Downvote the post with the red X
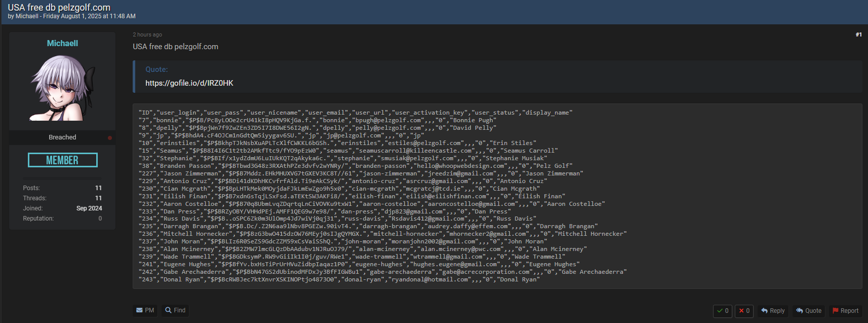The image size is (868, 323). click(x=741, y=311)
